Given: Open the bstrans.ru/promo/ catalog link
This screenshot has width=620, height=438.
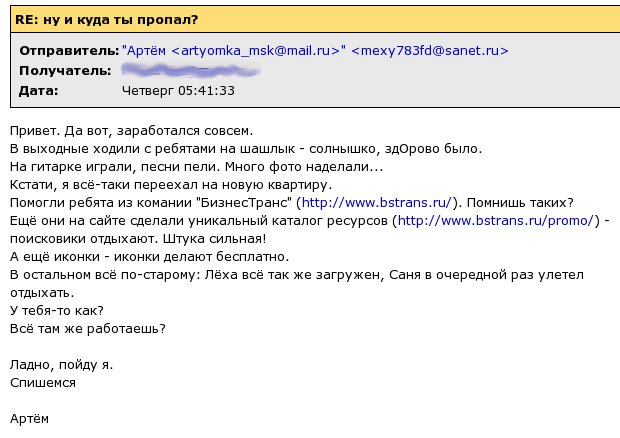Looking at the screenshot, I should coord(496,221).
